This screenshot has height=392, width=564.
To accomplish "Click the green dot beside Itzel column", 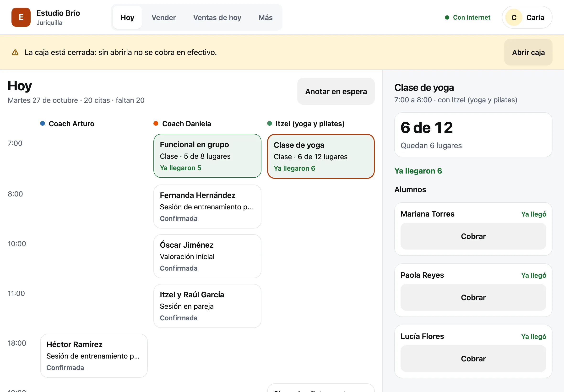I will tap(269, 123).
